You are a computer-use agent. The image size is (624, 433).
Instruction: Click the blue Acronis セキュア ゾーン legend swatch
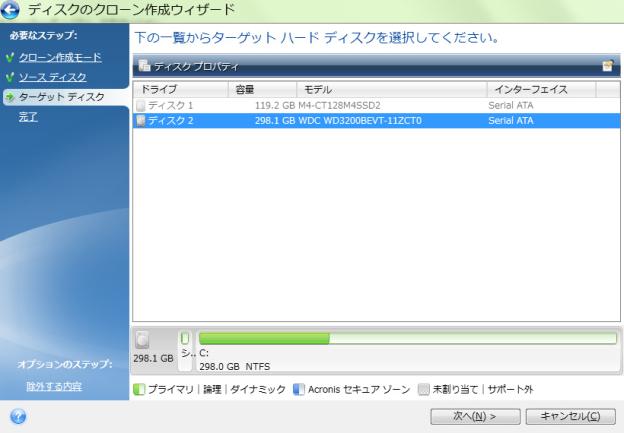[x=299, y=389]
